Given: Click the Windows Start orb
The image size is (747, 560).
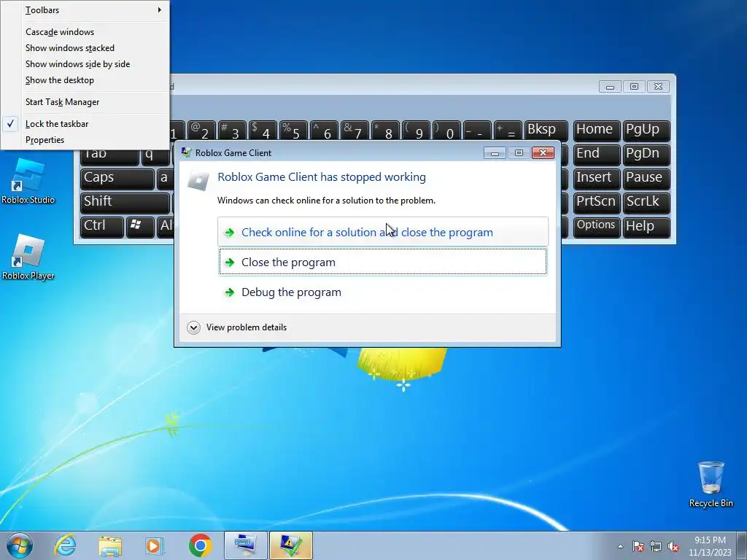Looking at the screenshot, I should click(x=19, y=545).
